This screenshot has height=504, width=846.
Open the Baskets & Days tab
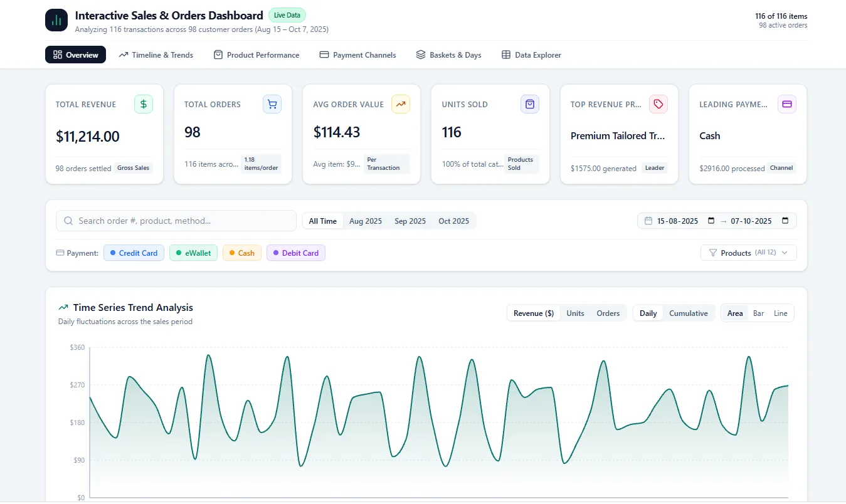(x=448, y=55)
